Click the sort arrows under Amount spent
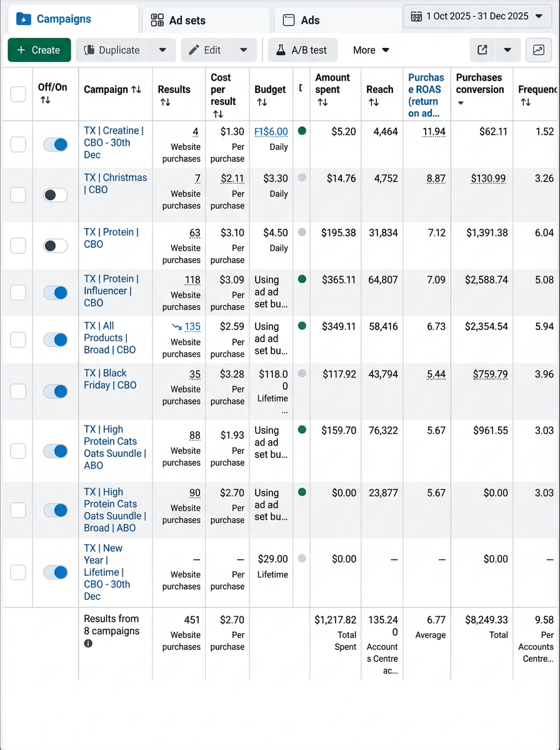 [322, 102]
